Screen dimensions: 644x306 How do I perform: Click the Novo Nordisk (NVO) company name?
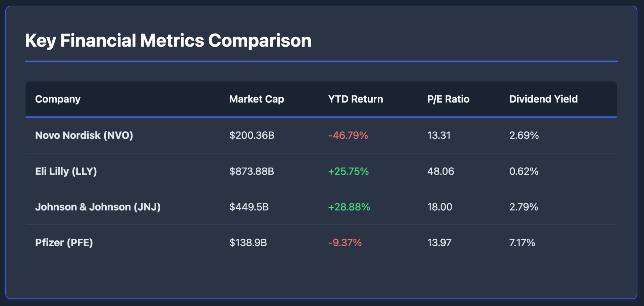click(84, 135)
